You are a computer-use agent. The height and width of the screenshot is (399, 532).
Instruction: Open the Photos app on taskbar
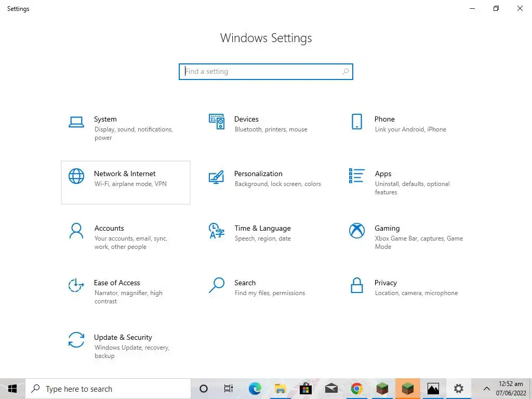click(x=433, y=389)
